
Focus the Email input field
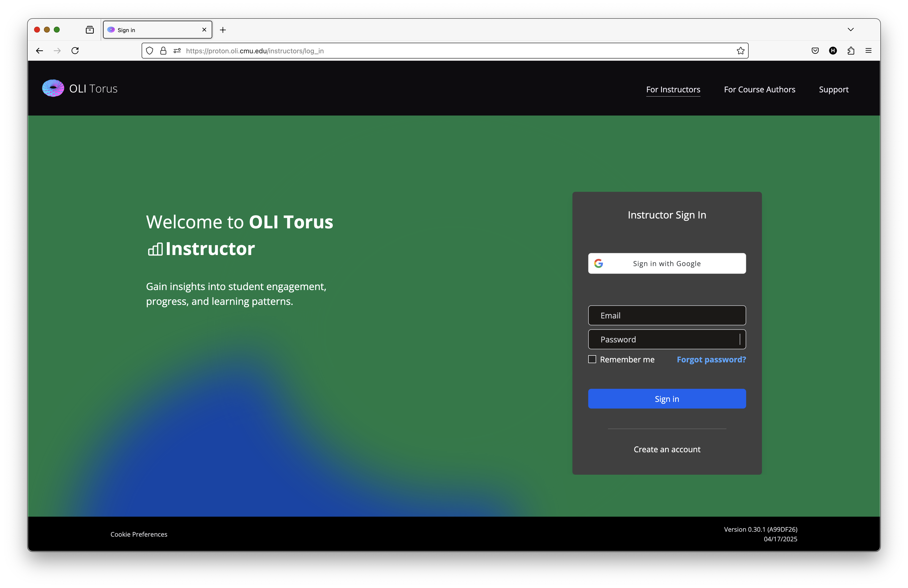[666, 315]
